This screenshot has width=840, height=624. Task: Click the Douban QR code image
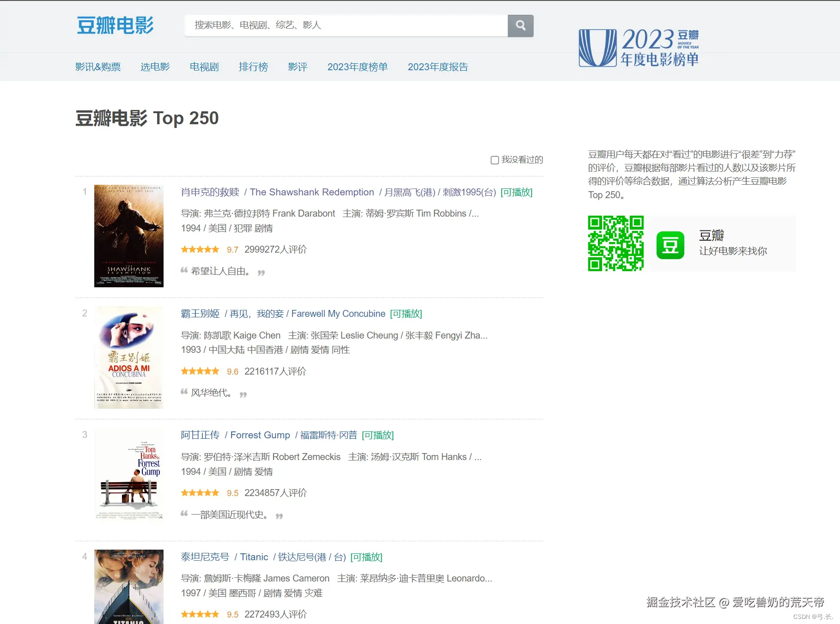616,243
